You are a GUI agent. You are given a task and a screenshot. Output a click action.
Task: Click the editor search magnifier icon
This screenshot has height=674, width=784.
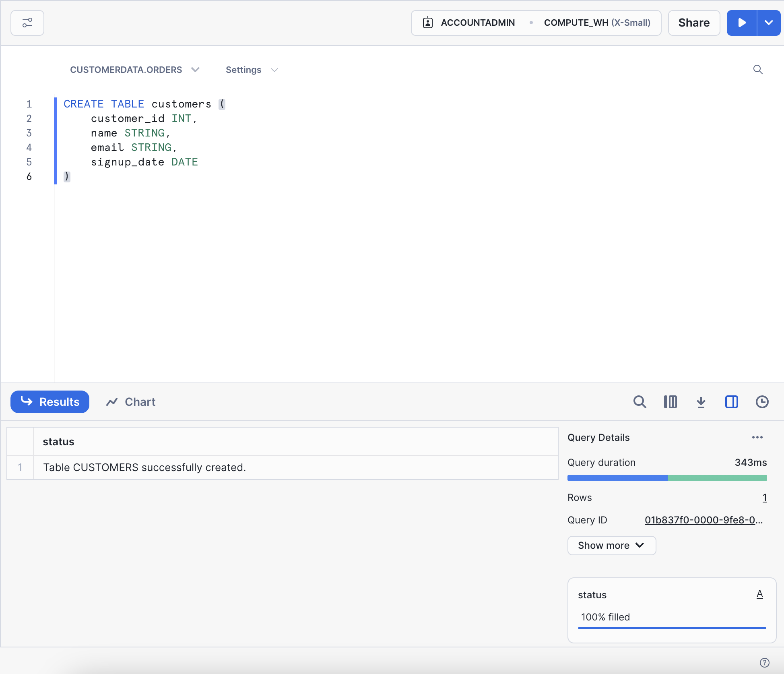pyautogui.click(x=758, y=70)
